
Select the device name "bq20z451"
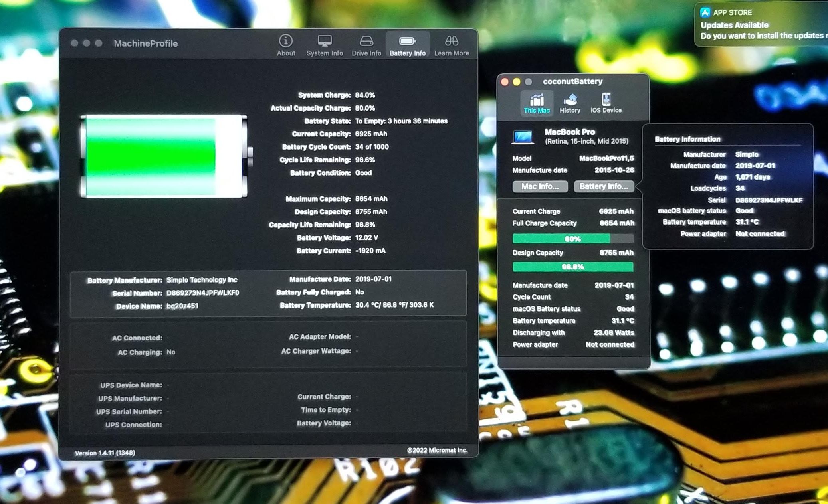click(x=182, y=306)
